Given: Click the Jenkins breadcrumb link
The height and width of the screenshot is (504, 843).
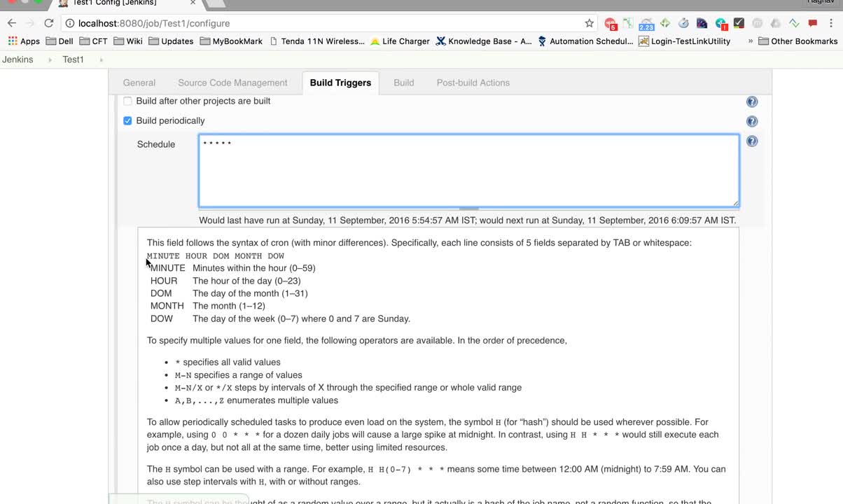Looking at the screenshot, I should (x=18, y=59).
